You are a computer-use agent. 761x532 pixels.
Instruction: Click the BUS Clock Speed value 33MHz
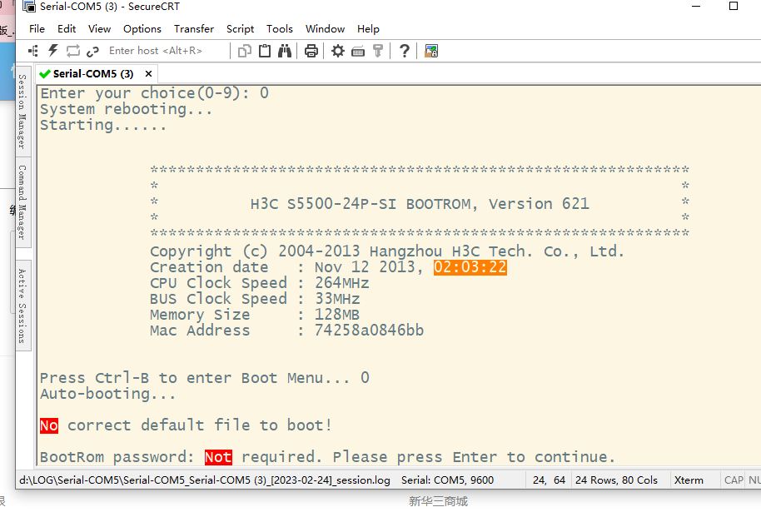point(337,299)
